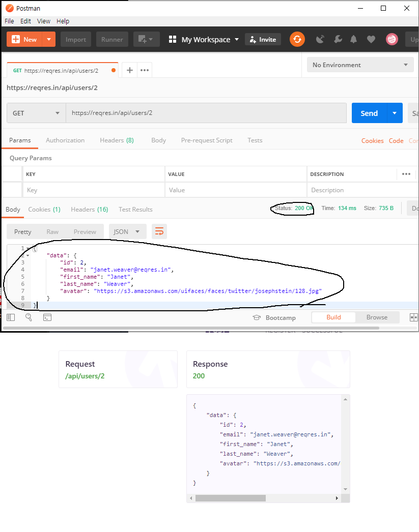Switch to Build mode
This screenshot has width=419, height=532.
pos(334,317)
